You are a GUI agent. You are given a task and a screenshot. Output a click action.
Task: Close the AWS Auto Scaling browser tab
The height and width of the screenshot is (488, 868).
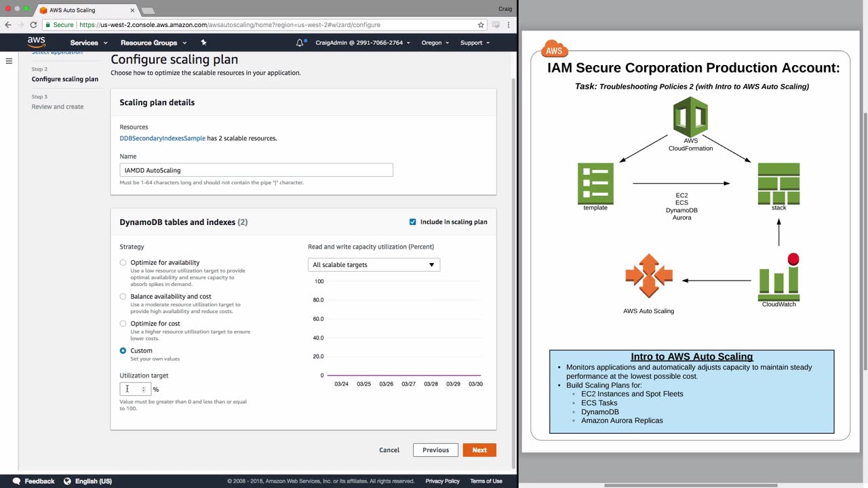[132, 10]
